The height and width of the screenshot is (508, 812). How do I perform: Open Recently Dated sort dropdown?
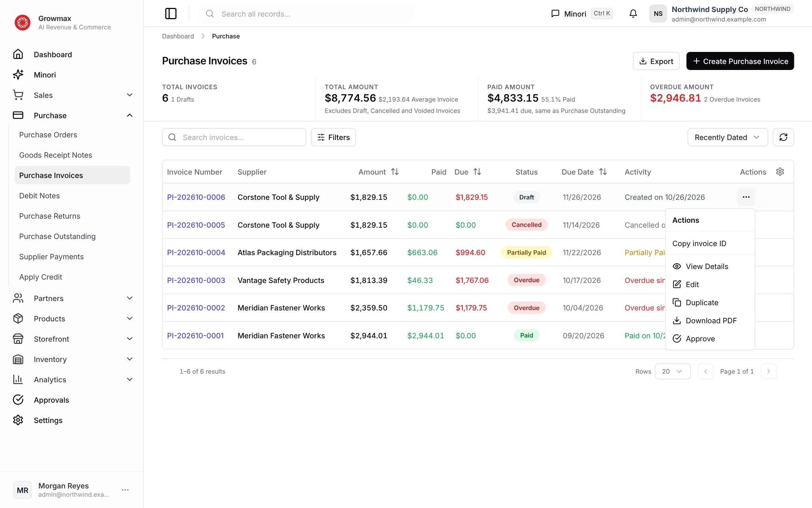pyautogui.click(x=727, y=137)
